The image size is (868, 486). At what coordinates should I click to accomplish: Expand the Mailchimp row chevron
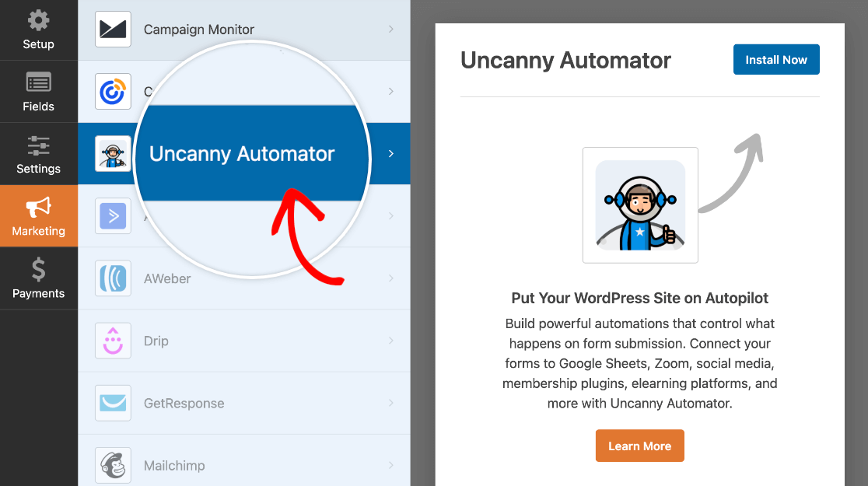click(x=390, y=465)
